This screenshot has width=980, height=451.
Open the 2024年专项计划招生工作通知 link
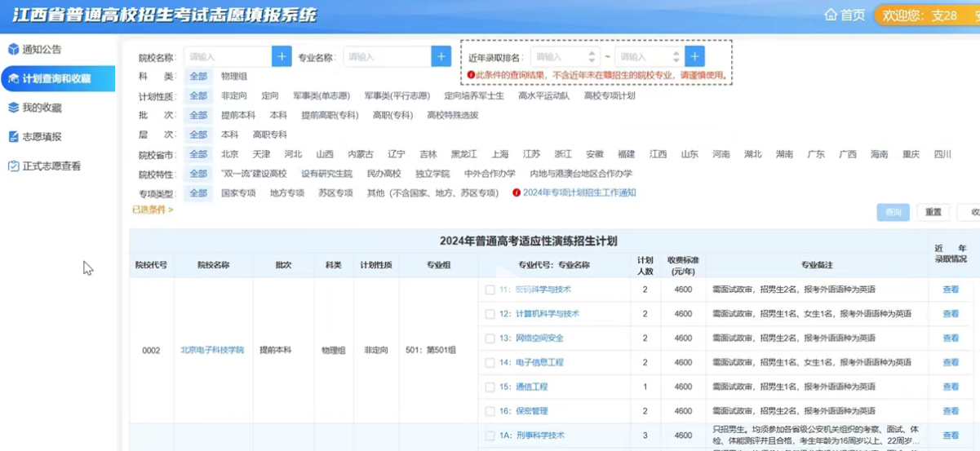point(579,193)
